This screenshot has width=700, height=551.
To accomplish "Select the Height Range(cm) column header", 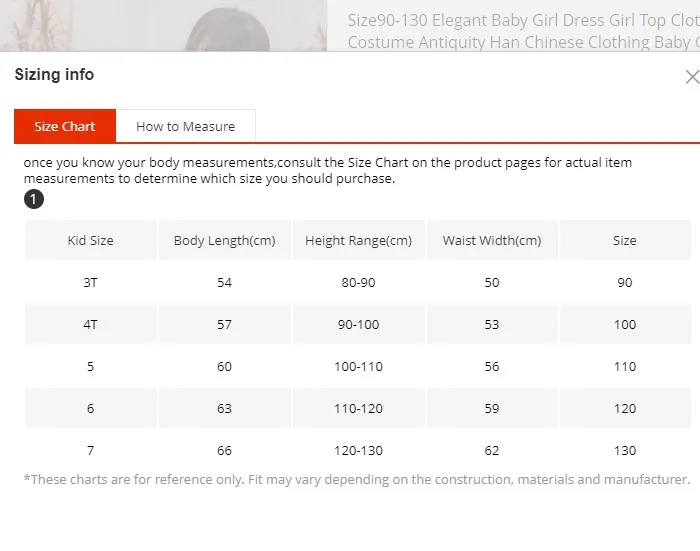I will click(x=358, y=240).
